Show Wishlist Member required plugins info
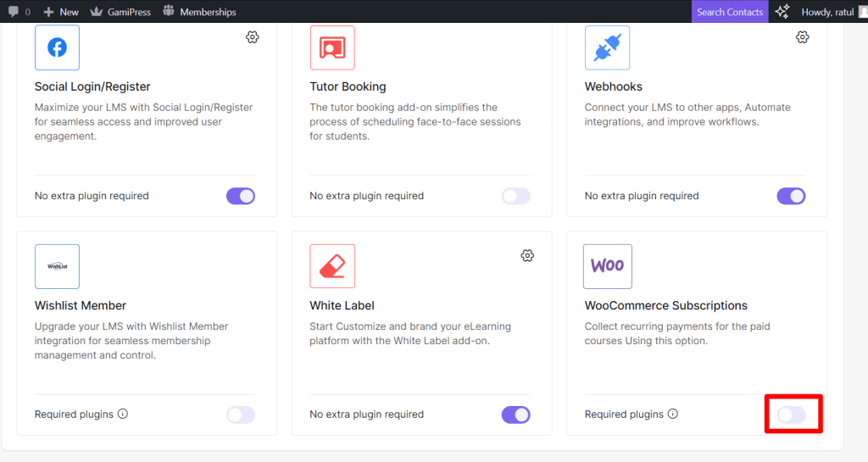Screen dimensions: 868x462 tap(123, 415)
